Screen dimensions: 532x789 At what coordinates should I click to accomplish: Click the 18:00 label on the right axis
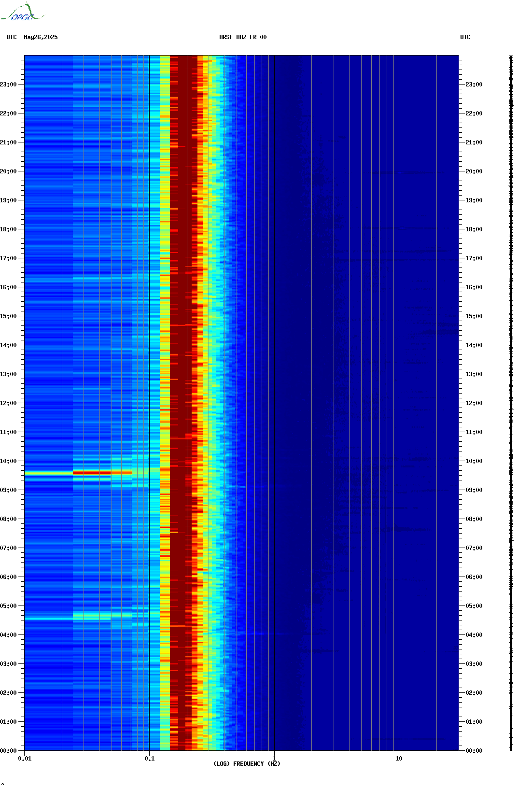pyautogui.click(x=474, y=229)
